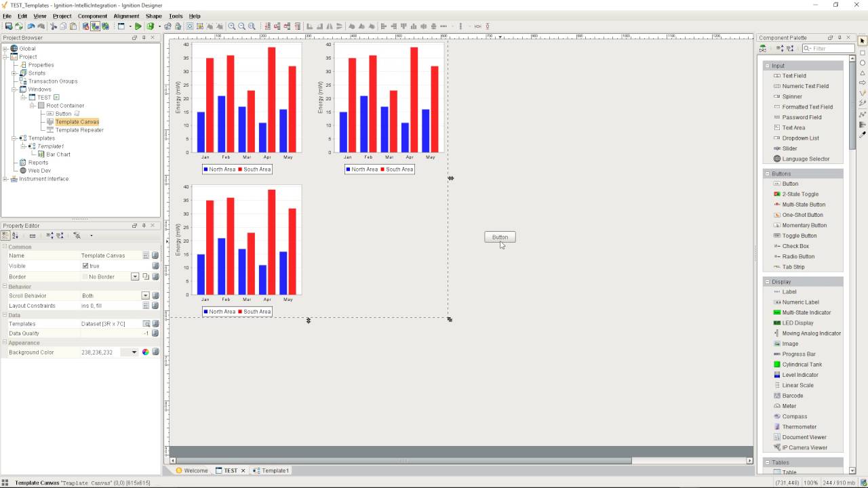868x488 pixels.
Task: Collapse the Behavior property group
Action: coord(5,287)
